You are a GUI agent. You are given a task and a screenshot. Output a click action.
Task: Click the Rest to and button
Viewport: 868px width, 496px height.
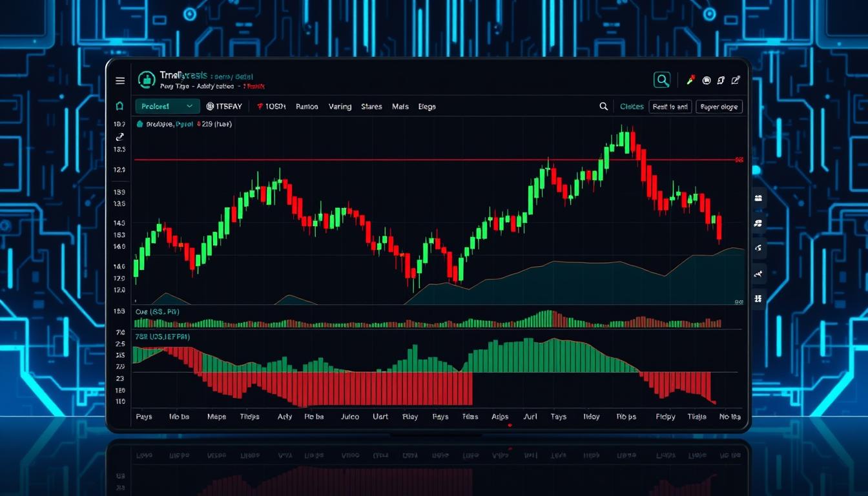click(x=670, y=107)
